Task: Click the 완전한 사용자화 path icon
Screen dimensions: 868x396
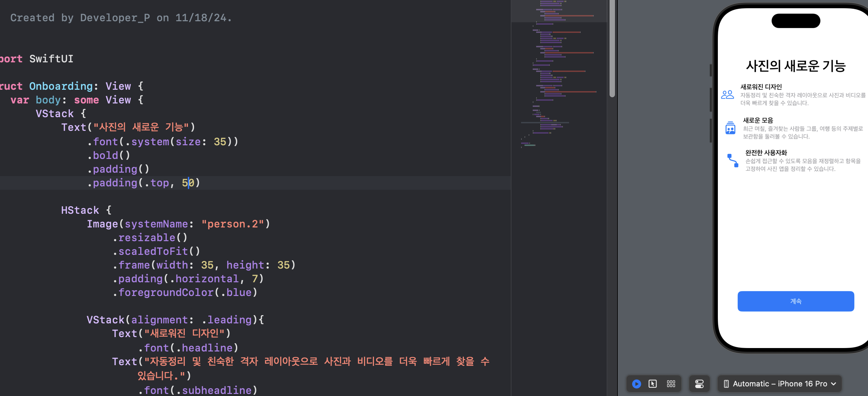Action: click(x=733, y=160)
